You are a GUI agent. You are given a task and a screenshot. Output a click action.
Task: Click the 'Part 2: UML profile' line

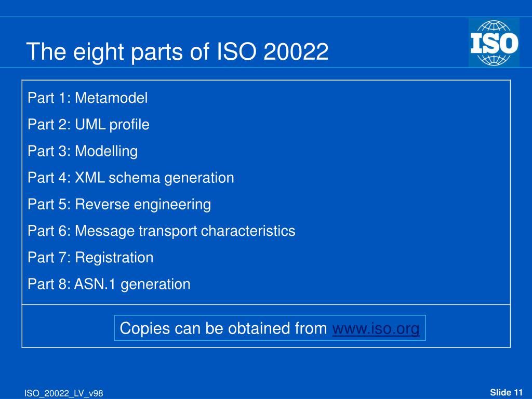[x=88, y=125]
